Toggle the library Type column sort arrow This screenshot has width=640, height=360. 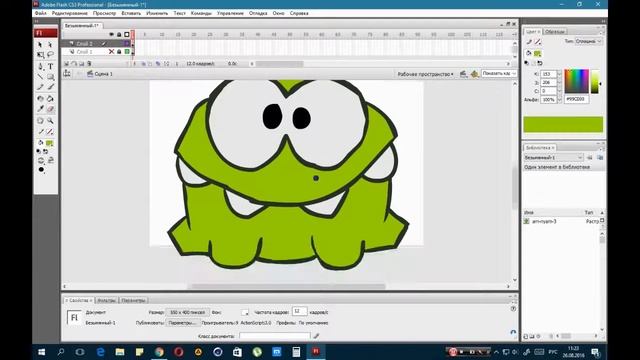[602, 213]
